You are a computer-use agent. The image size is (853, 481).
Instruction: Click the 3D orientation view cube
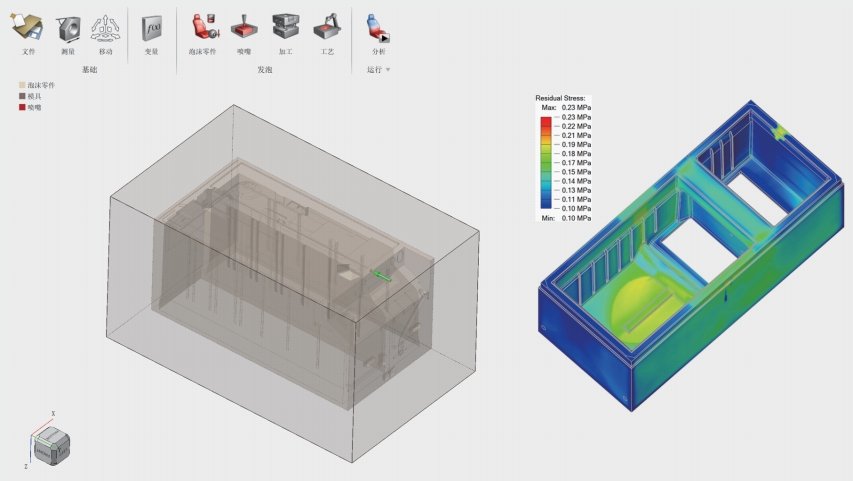[x=52, y=446]
